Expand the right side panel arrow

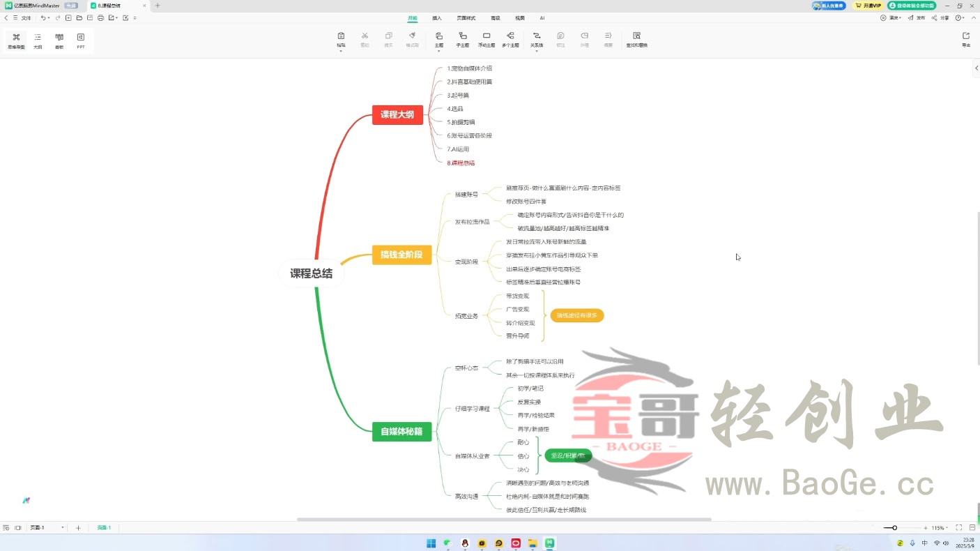[976, 68]
